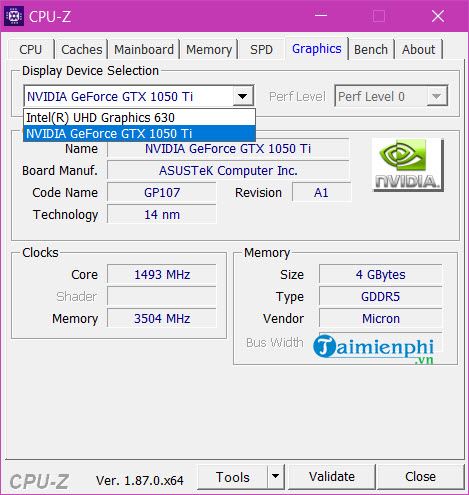
Task: Click the Tools button
Action: click(x=233, y=477)
